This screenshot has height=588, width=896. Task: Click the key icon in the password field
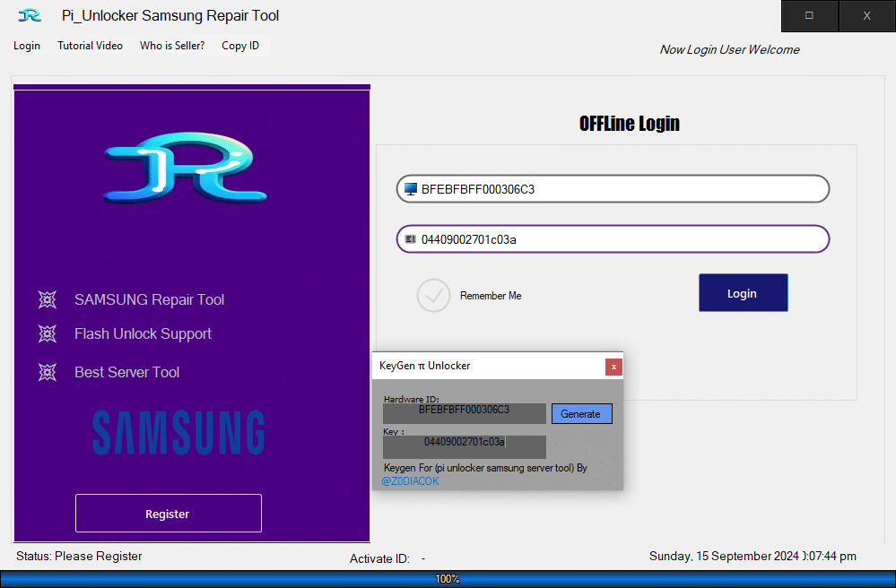pyautogui.click(x=413, y=238)
